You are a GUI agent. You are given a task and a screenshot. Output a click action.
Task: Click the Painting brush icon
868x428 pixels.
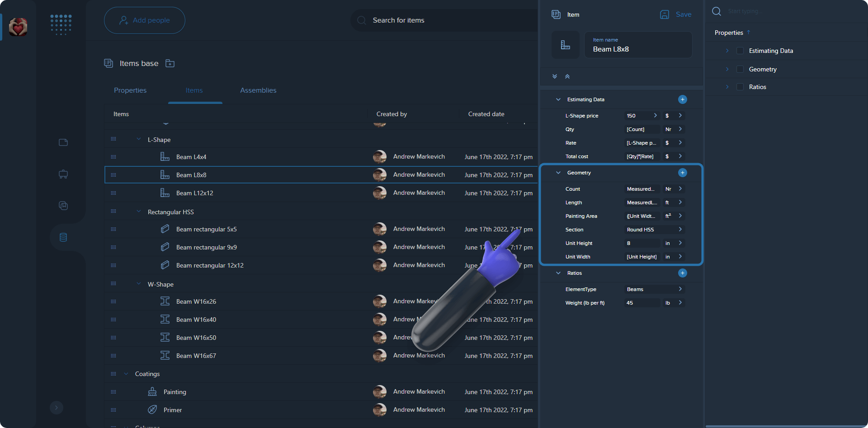[152, 392]
